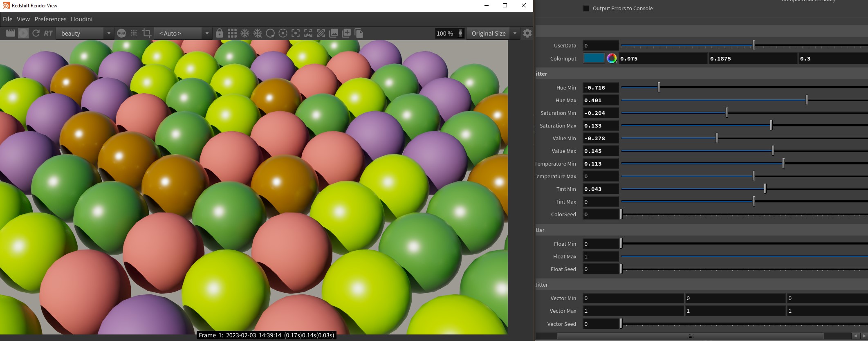Click the Saturation Max slider handle
868x341 pixels.
(771, 125)
